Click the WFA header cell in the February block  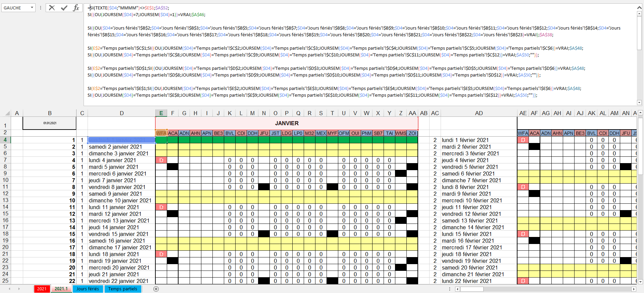tap(523, 133)
